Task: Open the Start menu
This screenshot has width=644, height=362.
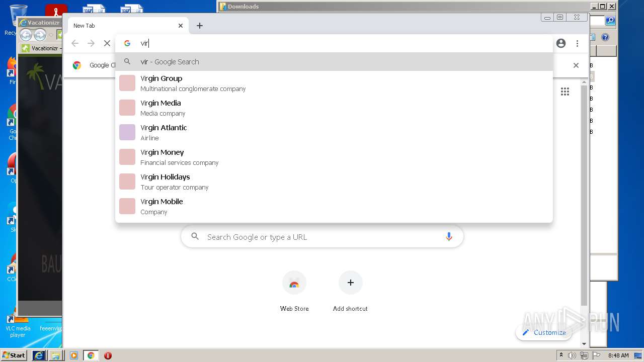Action: [x=14, y=355]
